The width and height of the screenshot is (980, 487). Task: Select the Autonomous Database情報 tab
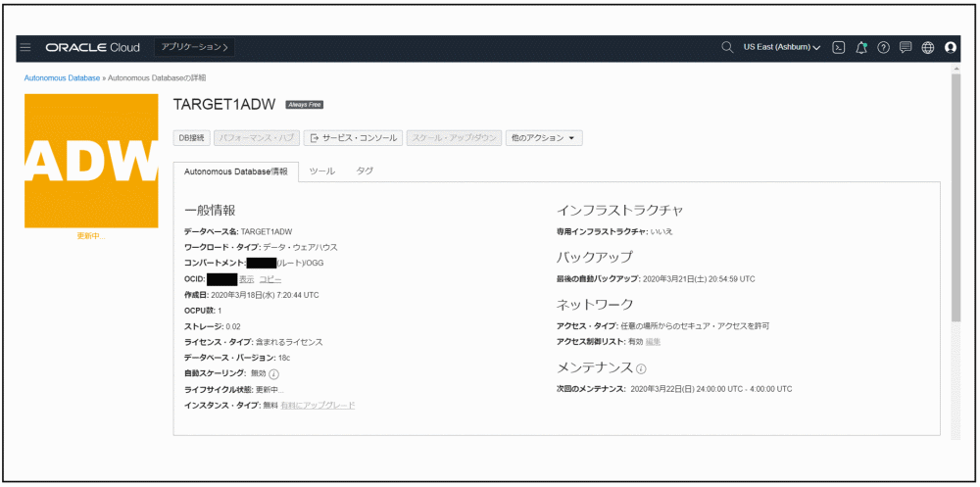[236, 171]
